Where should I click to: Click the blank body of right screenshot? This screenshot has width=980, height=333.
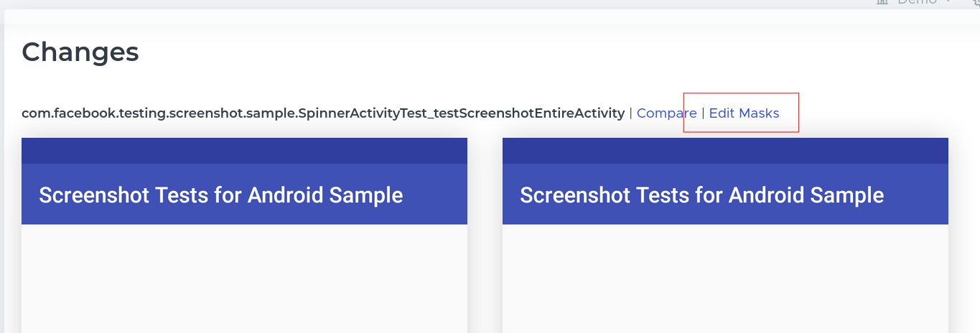725,287
